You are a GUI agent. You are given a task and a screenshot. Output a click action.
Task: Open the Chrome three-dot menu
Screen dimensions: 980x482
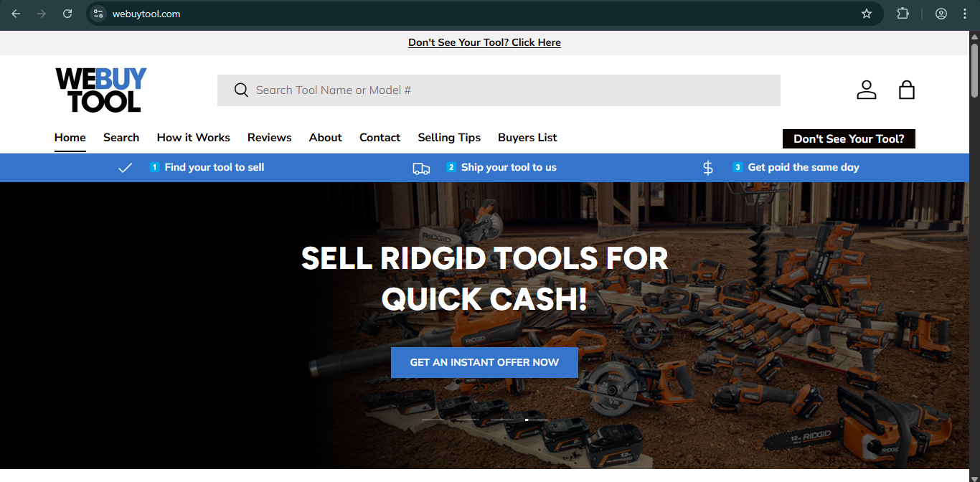[x=965, y=14]
